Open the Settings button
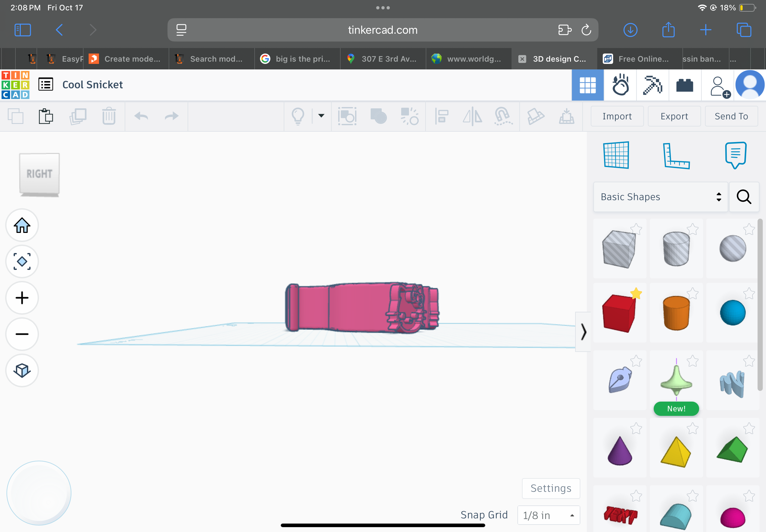The height and width of the screenshot is (532, 766). [x=551, y=488]
